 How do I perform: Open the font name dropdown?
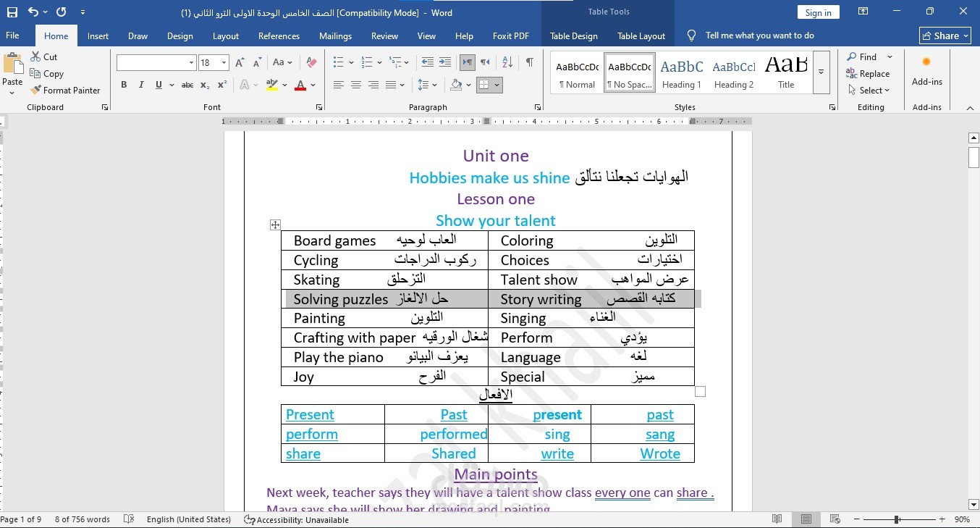191,63
